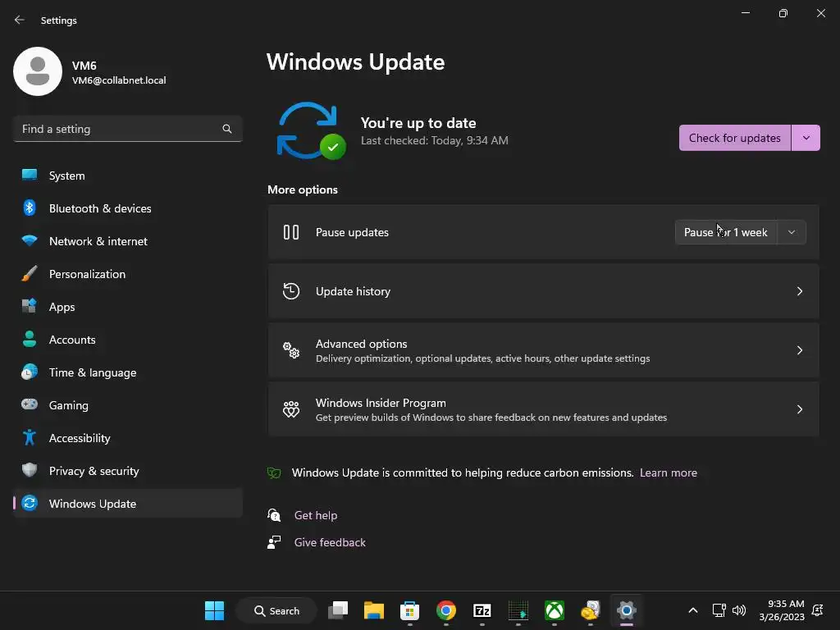Click the Give feedback link

(x=330, y=542)
